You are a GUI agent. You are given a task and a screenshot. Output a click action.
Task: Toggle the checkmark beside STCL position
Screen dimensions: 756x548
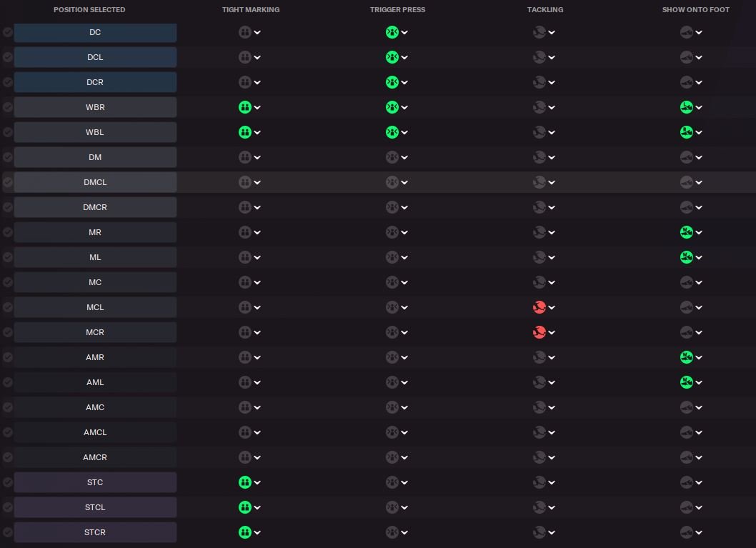pos(8,507)
